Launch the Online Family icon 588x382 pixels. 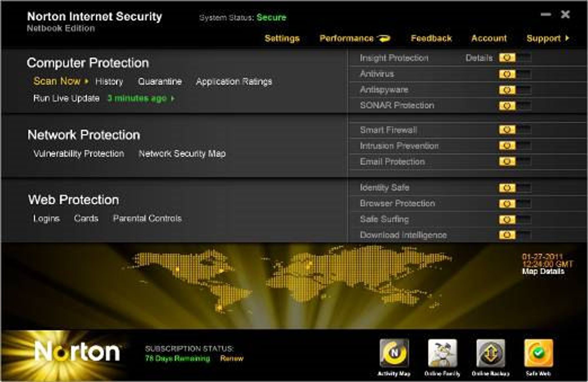(x=442, y=353)
